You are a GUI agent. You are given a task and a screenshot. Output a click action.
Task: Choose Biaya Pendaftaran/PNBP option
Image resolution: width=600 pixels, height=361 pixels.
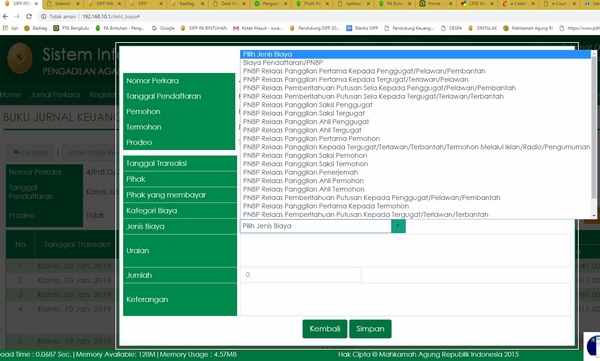[x=416, y=62]
